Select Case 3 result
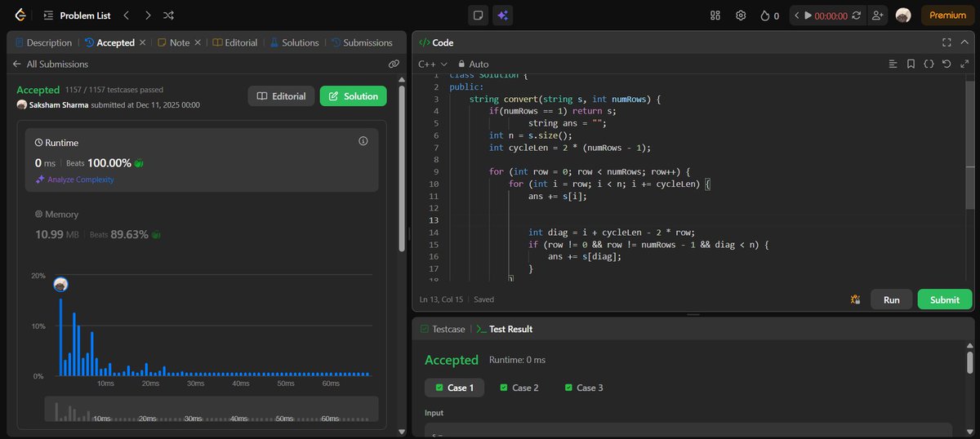The image size is (980, 439). [x=584, y=388]
